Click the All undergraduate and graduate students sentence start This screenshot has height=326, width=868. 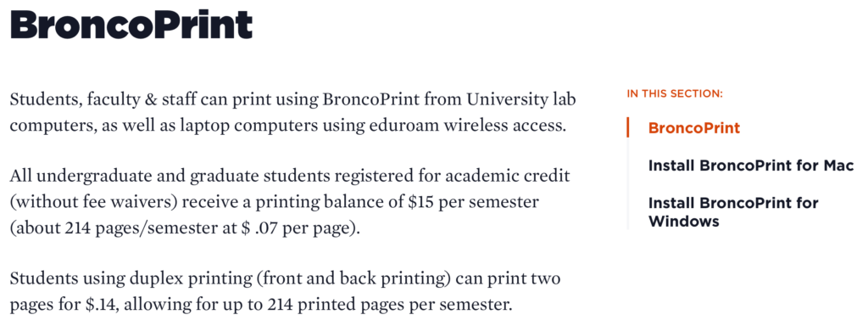(x=144, y=177)
